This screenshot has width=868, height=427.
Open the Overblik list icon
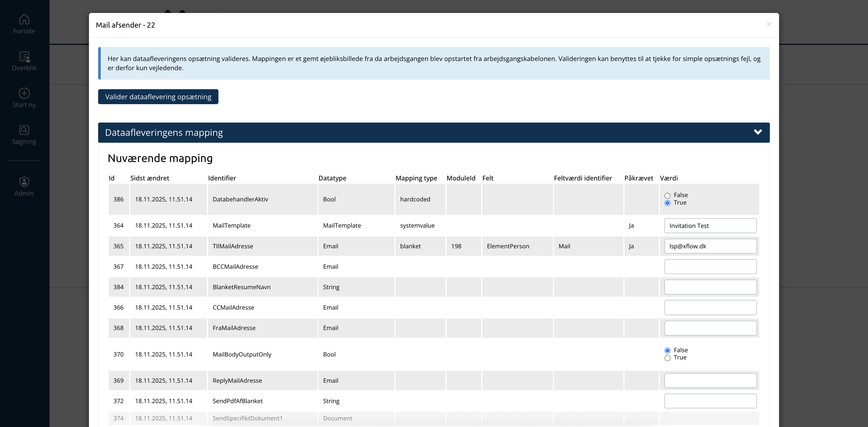click(x=24, y=57)
